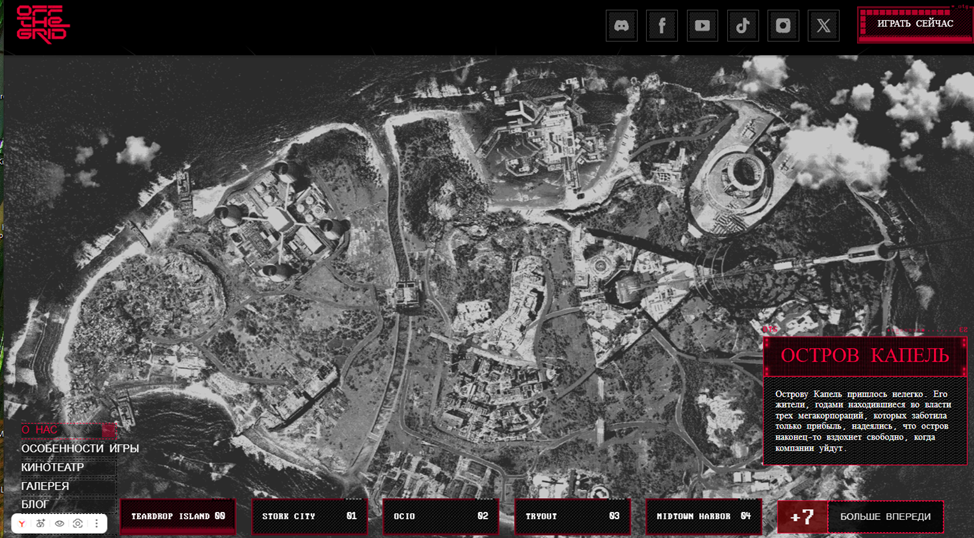The image size is (974, 538).
Task: Open the Facebook social link
Action: (662, 25)
